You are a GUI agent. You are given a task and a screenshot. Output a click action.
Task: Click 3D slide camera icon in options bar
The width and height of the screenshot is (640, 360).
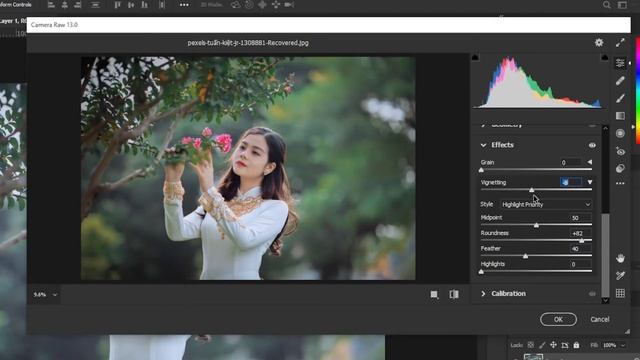click(x=289, y=4)
